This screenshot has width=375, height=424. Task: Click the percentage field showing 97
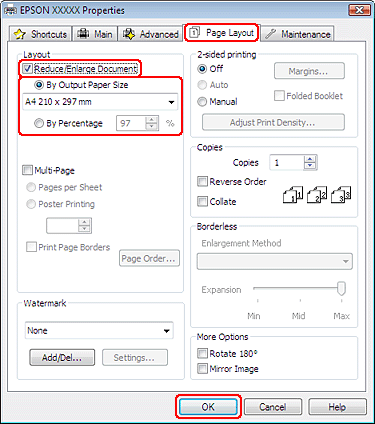click(131, 123)
